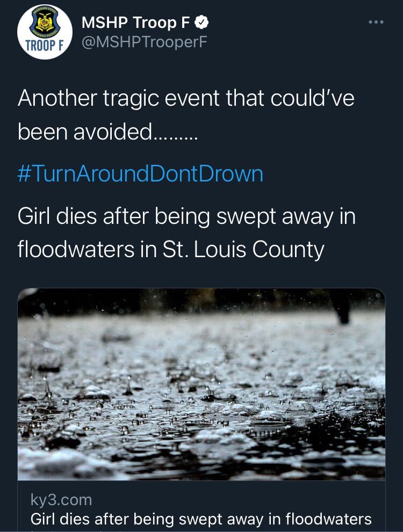Tap the tweet line ending in 'St. Louis County'
The width and height of the screenshot is (403, 532).
[171, 249]
